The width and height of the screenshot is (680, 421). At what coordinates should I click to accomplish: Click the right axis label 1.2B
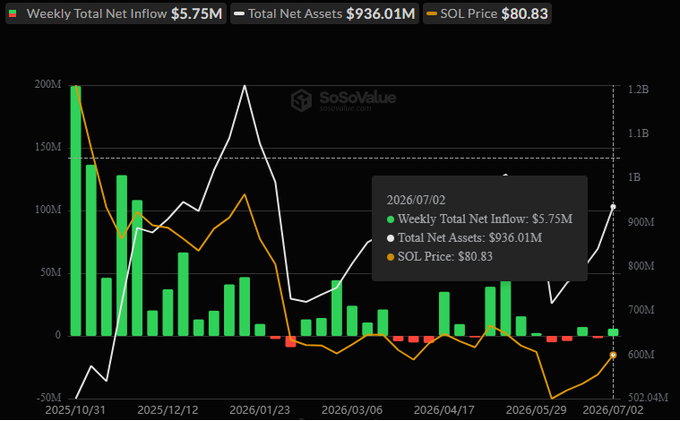[x=638, y=89]
